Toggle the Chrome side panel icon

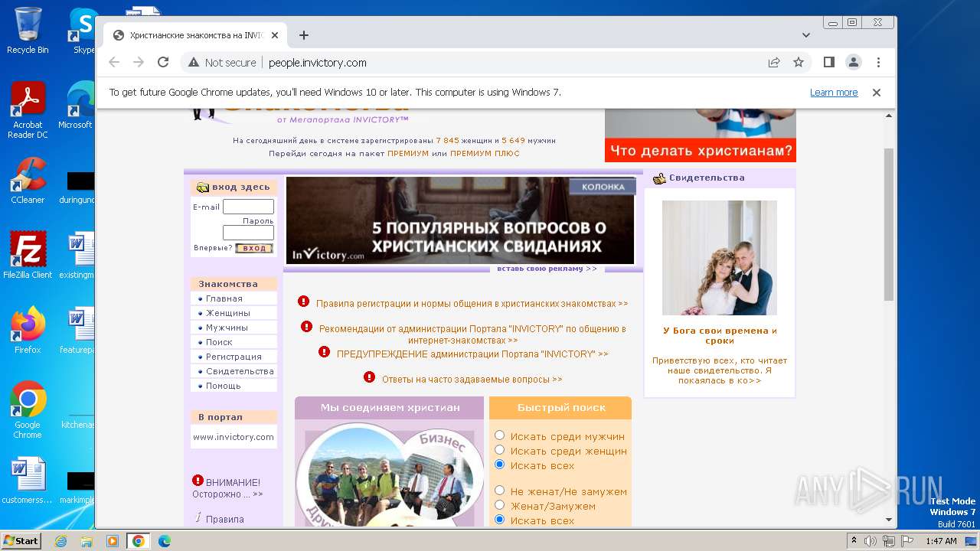[828, 63]
